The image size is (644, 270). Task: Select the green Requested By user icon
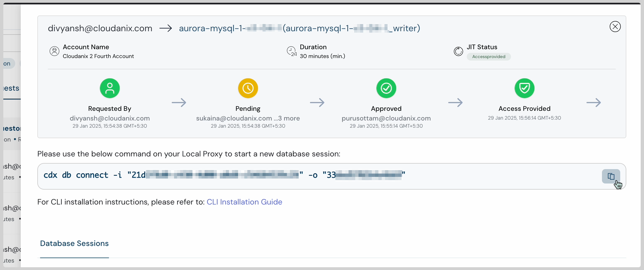point(109,88)
